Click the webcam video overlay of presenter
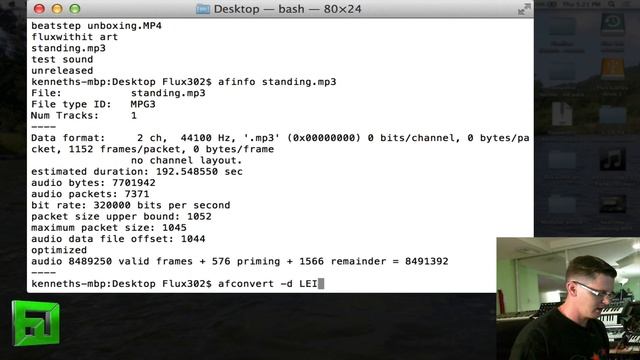Viewport: 640px width, 360px height. click(568, 299)
